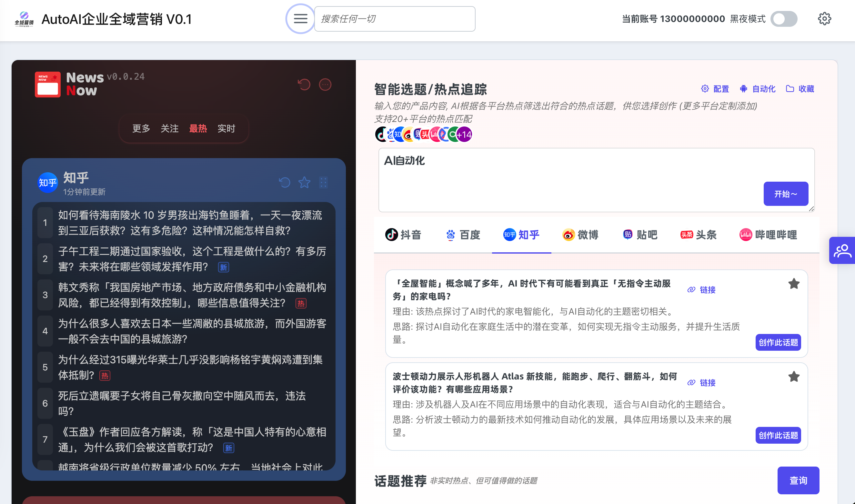Star the 全屋智能 topic card

(x=794, y=284)
